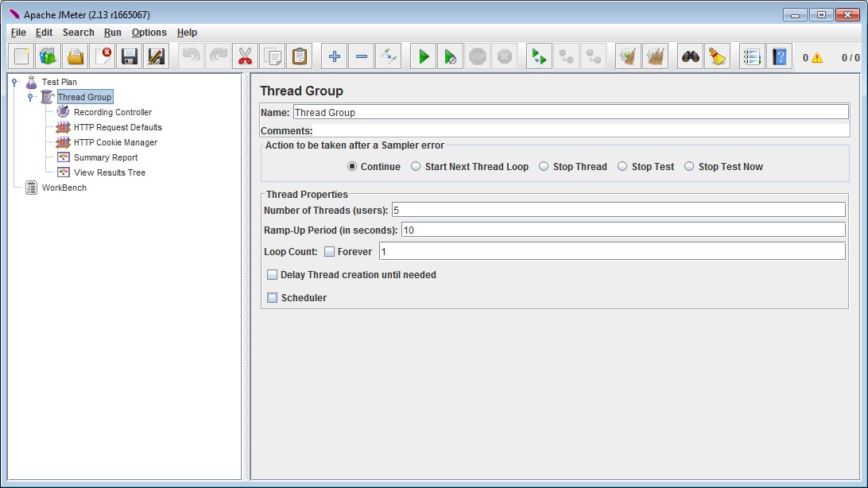Click the New test plan icon
Viewport: 868px width, 488px height.
pos(21,56)
